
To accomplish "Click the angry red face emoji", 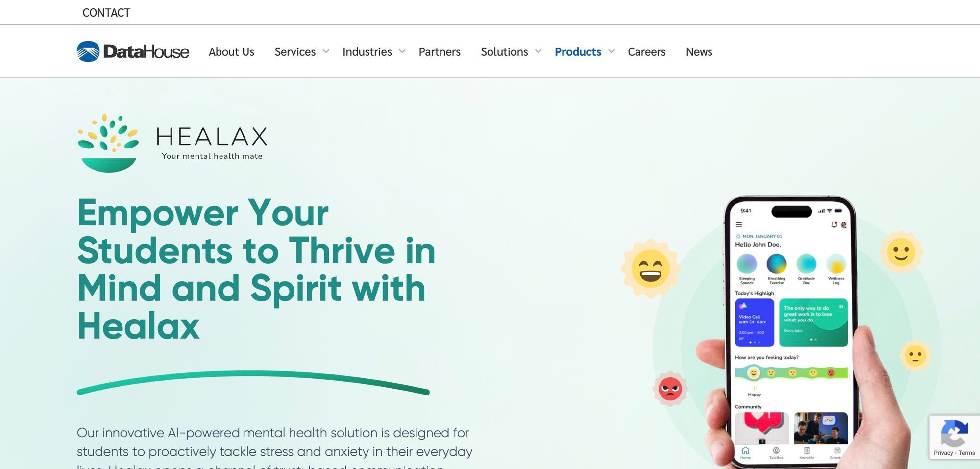I will (x=670, y=389).
